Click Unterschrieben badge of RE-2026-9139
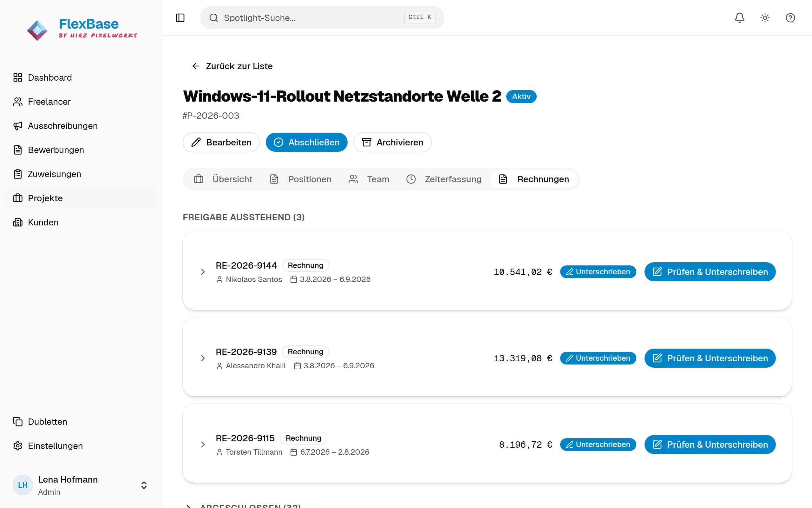812x508 pixels. tap(598, 358)
